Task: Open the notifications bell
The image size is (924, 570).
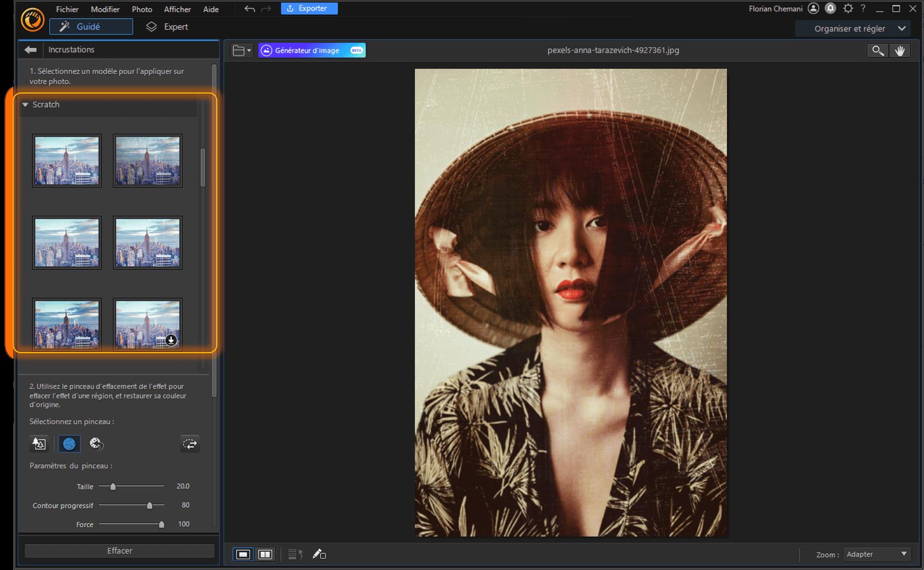Action: pyautogui.click(x=830, y=9)
